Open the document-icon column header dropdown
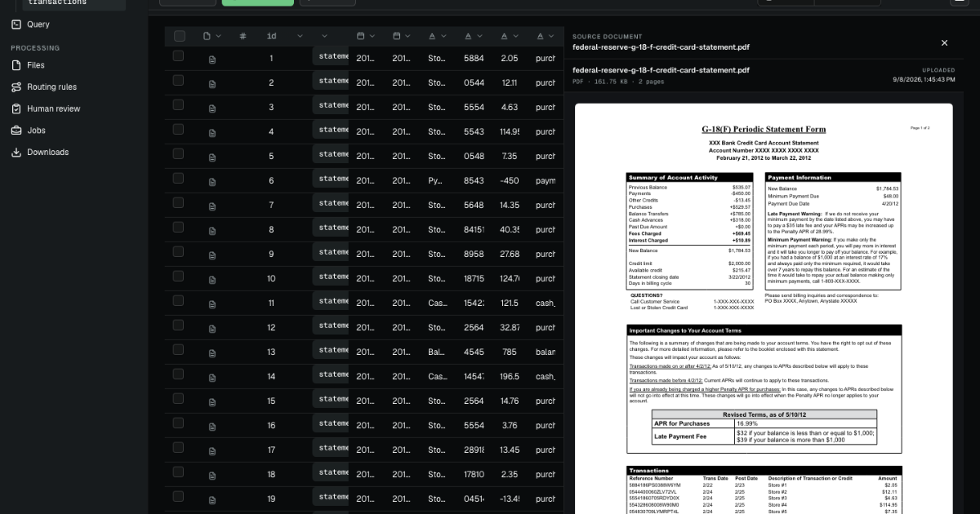Screen dimensions: 980x514 (219, 36)
